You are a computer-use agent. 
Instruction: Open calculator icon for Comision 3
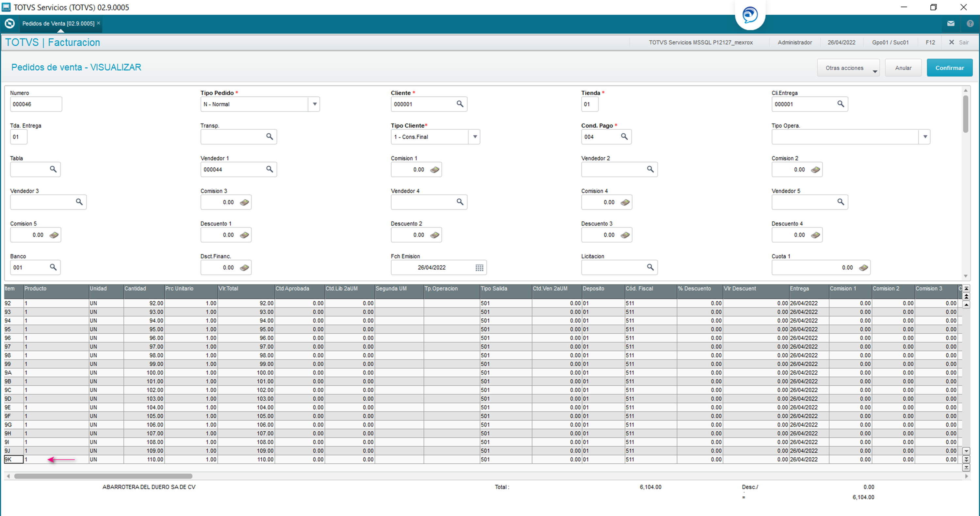pos(245,202)
